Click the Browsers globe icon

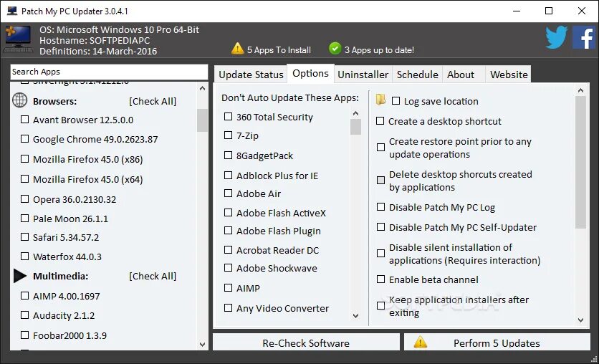[x=20, y=101]
